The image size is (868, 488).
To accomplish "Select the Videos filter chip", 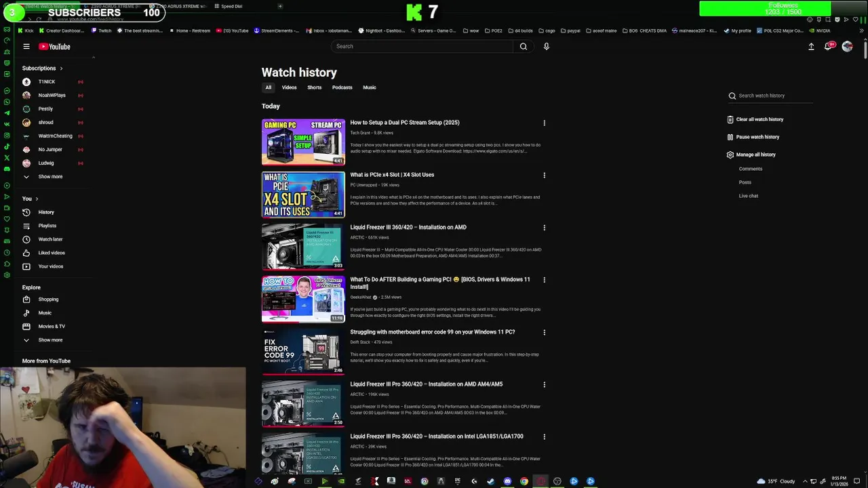I will pos(290,87).
